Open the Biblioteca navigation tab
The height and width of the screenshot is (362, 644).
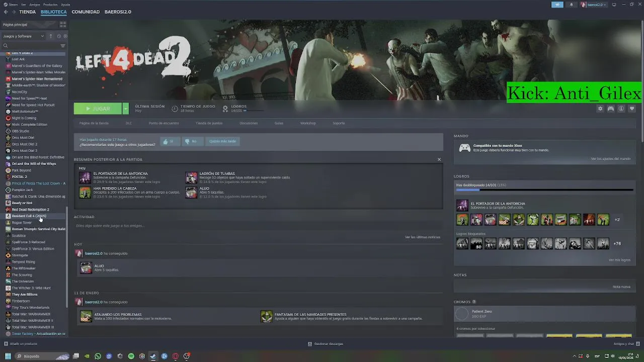[x=53, y=12]
